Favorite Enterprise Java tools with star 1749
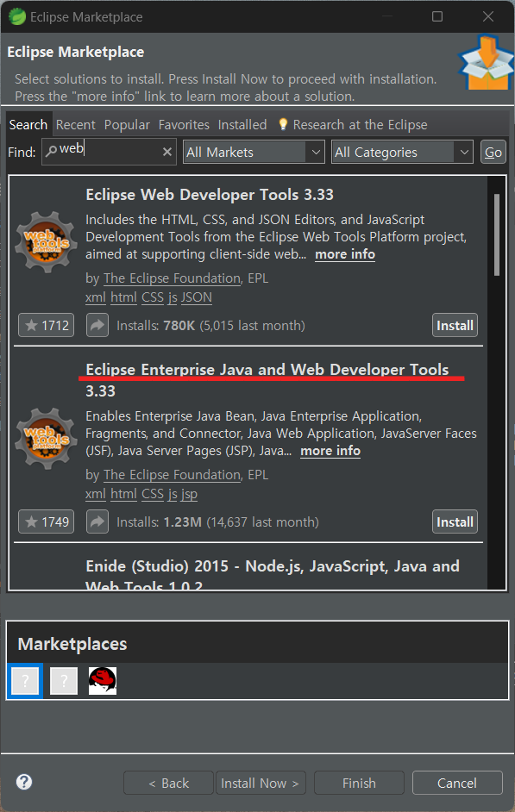The height and width of the screenshot is (812, 515). [47, 522]
